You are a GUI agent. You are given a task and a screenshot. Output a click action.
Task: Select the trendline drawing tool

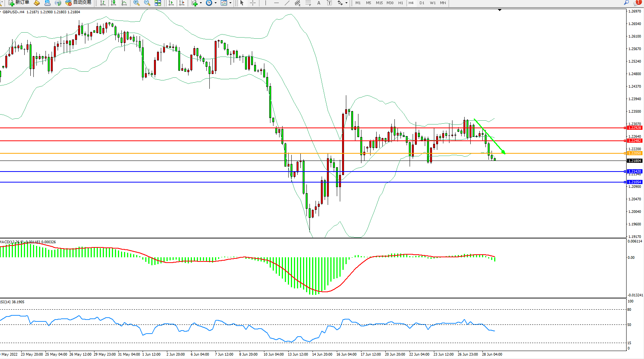click(287, 3)
